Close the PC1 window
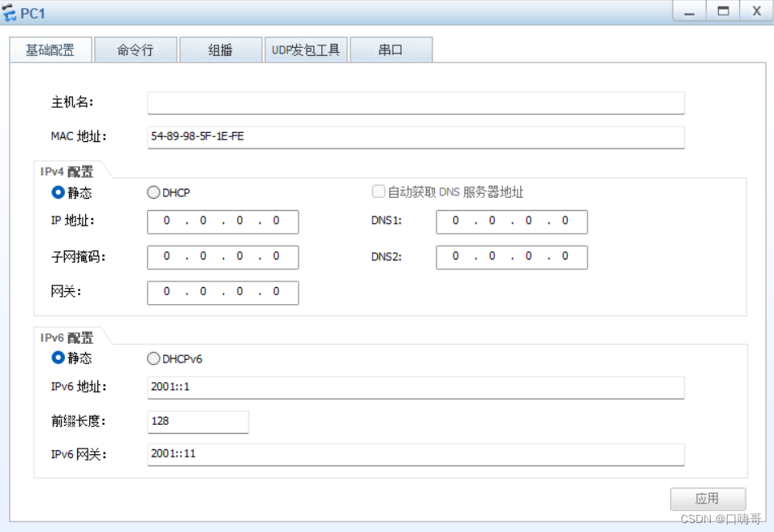The height and width of the screenshot is (532, 774). [x=756, y=11]
